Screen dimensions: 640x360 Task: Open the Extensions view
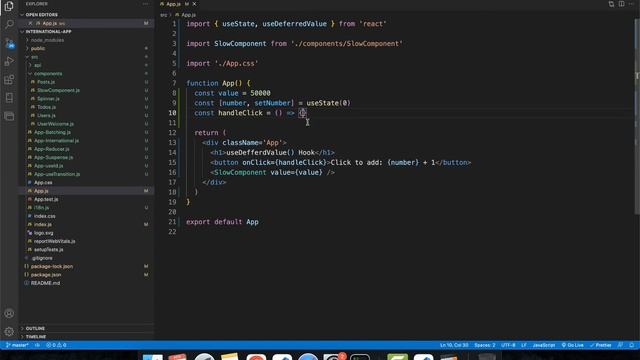tap(9, 80)
